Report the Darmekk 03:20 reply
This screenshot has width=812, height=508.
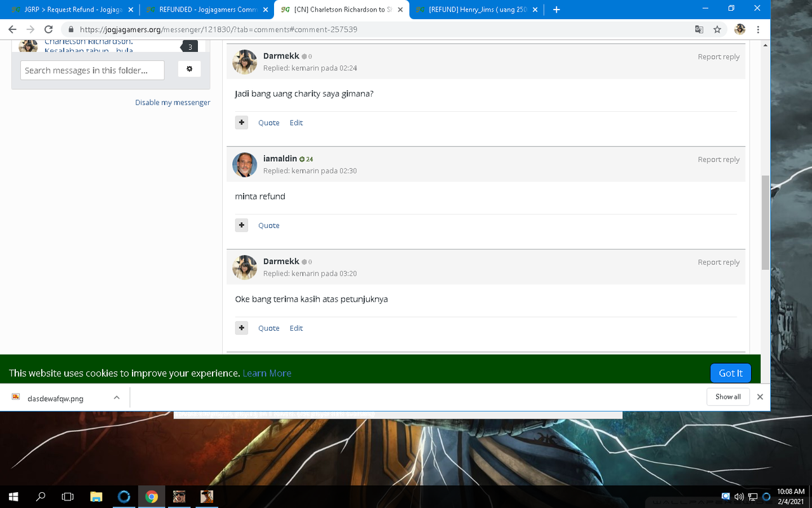point(719,262)
